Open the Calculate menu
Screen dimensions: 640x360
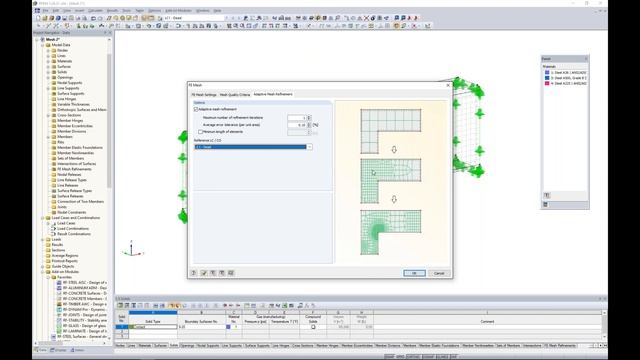pyautogui.click(x=96, y=11)
